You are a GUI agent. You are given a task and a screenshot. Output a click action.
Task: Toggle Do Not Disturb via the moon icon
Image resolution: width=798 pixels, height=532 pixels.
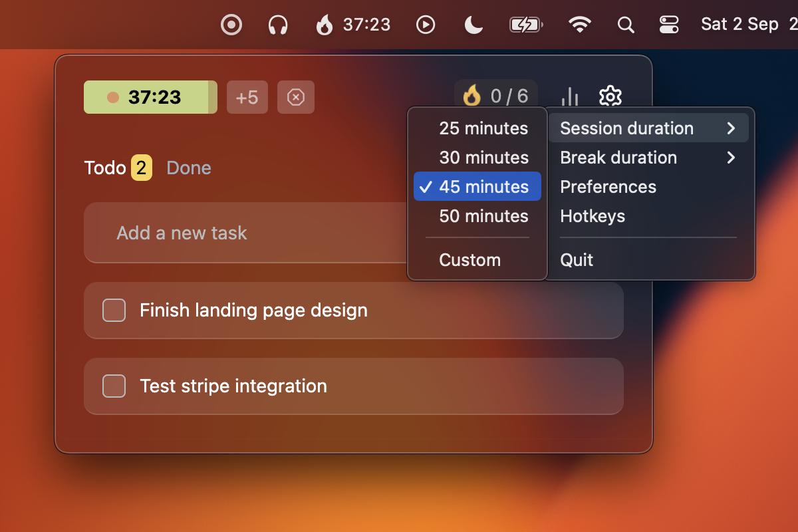(472, 25)
